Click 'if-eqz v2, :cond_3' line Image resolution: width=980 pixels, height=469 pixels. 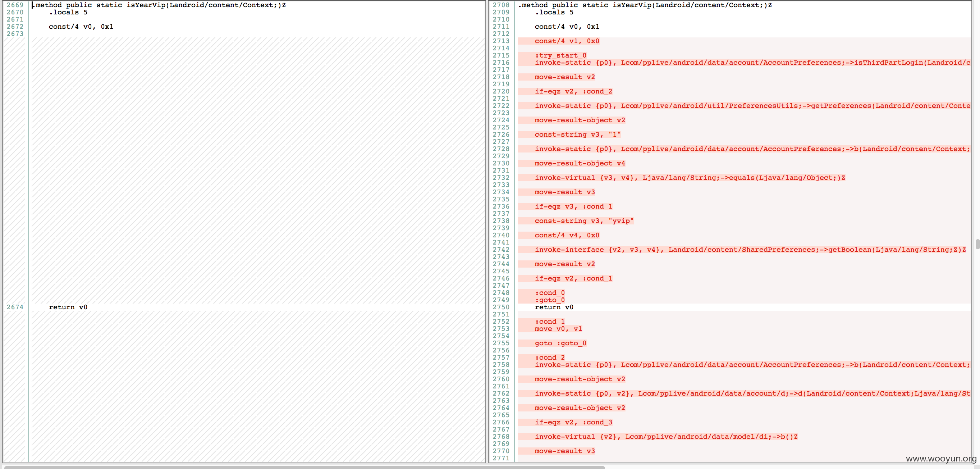point(573,423)
